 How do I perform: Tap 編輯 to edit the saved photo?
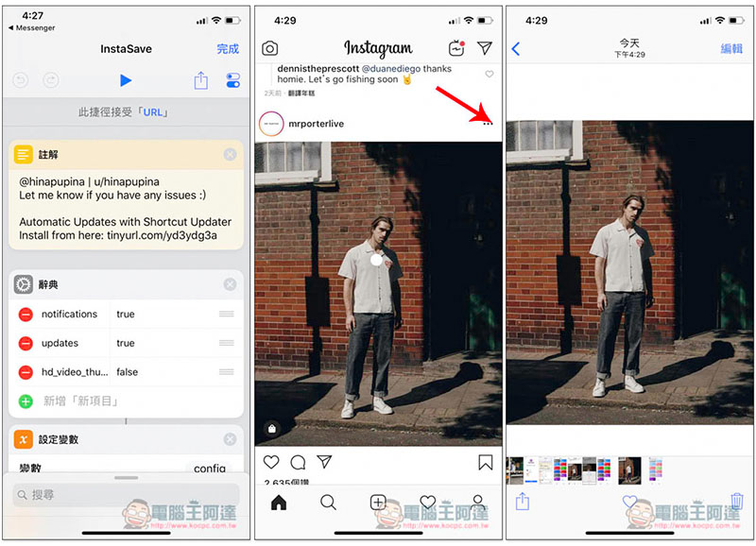coord(731,49)
